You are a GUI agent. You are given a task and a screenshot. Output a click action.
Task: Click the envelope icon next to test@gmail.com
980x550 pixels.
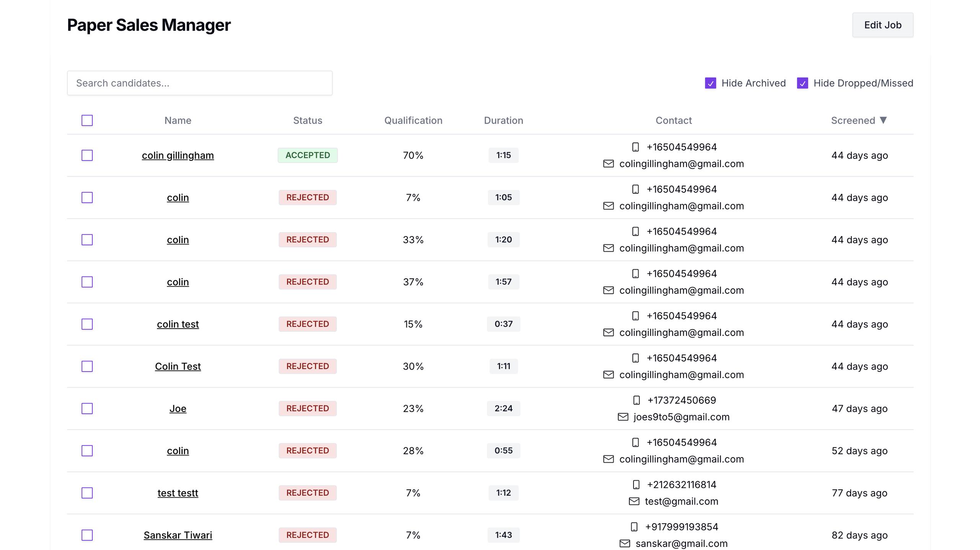pyautogui.click(x=634, y=501)
